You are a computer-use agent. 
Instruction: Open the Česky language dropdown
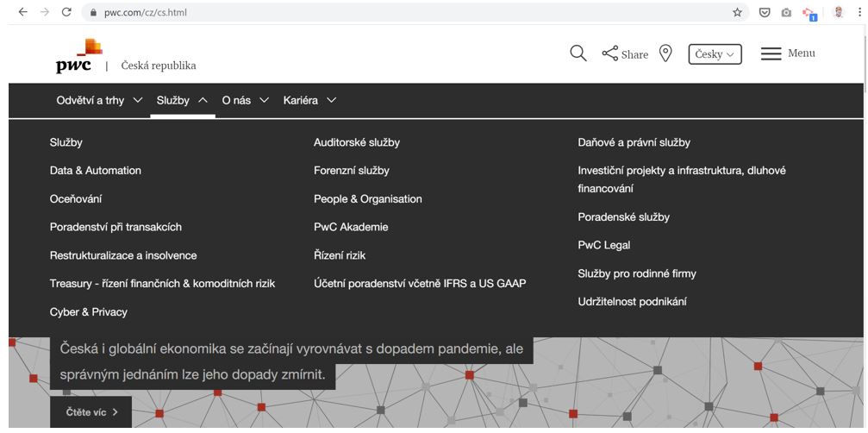(715, 54)
